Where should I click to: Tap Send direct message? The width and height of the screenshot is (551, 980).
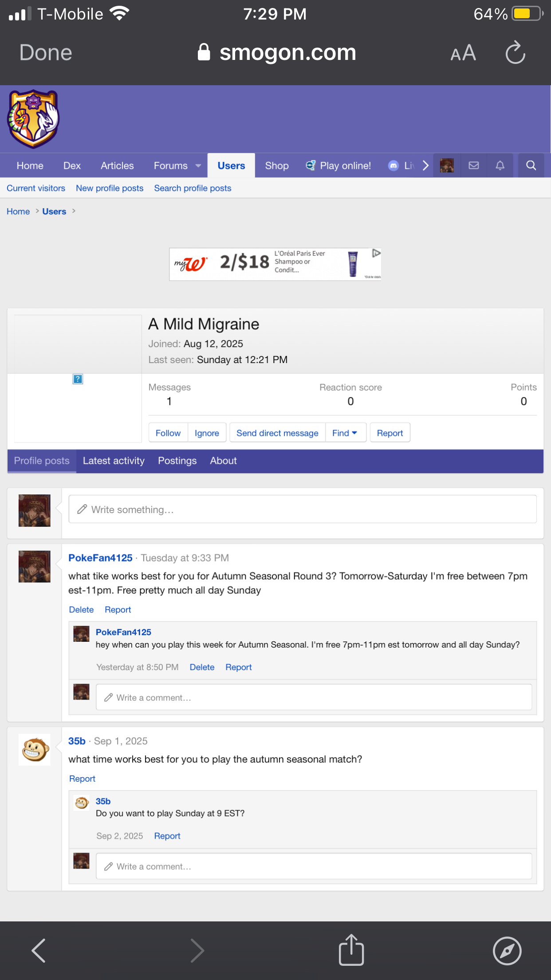[x=277, y=433]
